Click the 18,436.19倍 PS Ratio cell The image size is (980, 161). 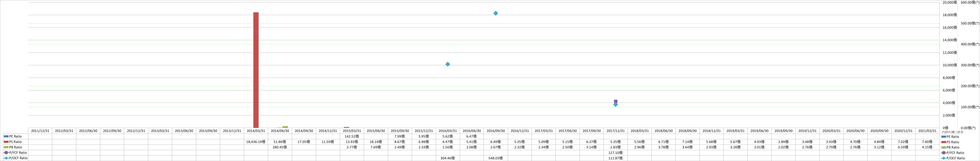tap(256, 142)
